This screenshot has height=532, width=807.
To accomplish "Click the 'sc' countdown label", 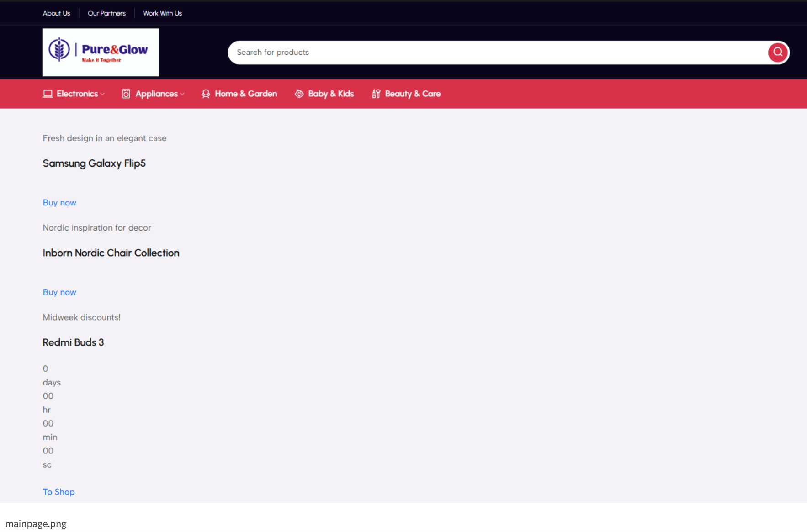I will (47, 465).
